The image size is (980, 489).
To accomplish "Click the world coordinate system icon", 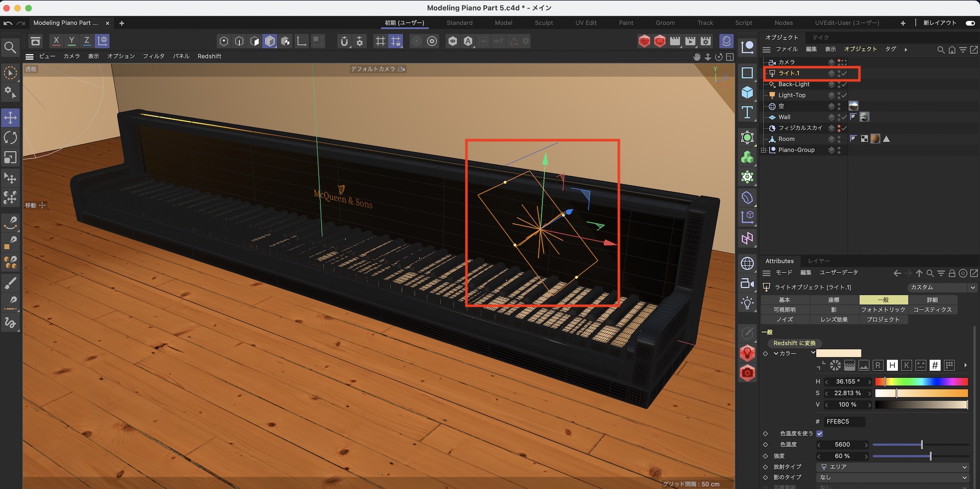I will pos(102,41).
